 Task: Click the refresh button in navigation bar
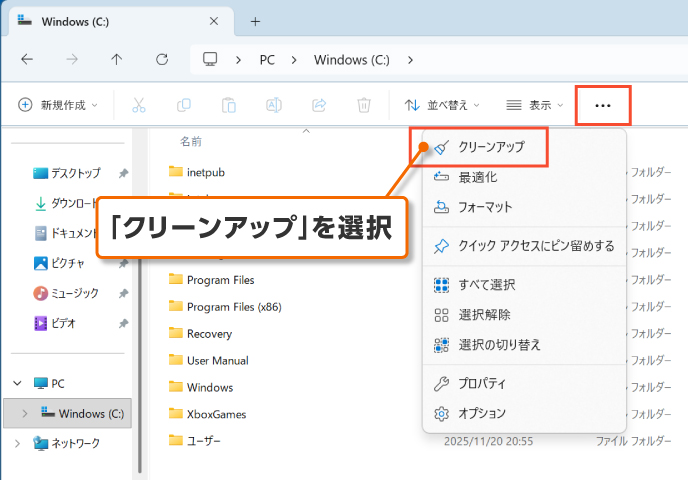tap(162, 60)
